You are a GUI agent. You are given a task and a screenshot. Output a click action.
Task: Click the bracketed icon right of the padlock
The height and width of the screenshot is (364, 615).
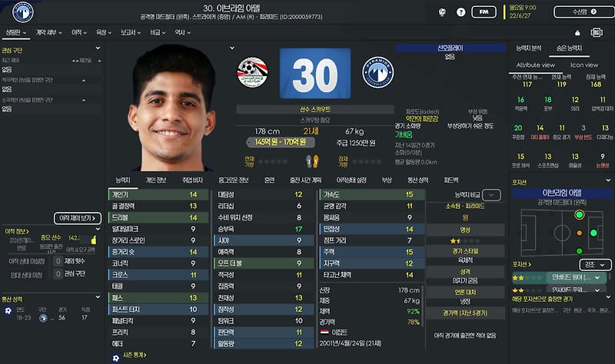[x=597, y=32]
